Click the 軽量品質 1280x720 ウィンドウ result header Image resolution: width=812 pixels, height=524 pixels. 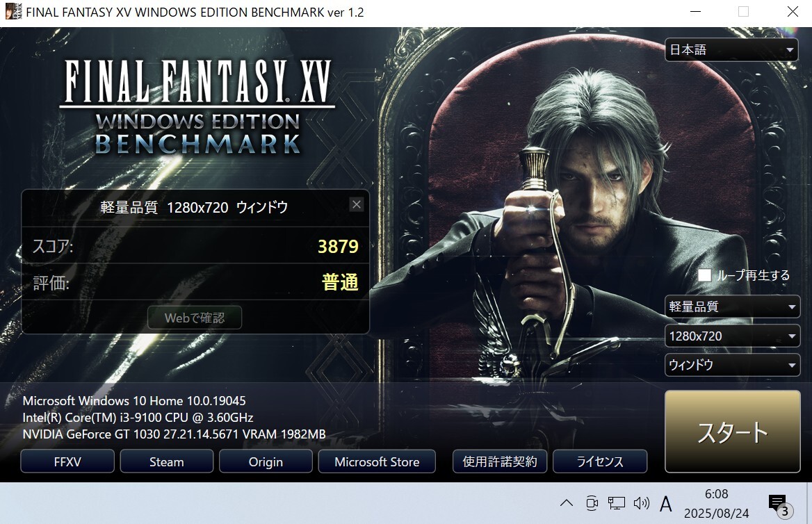[x=194, y=207]
